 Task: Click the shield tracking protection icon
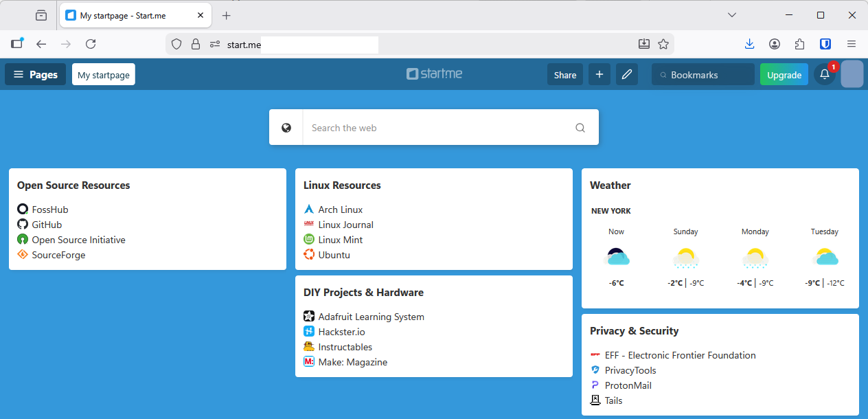pyautogui.click(x=176, y=44)
